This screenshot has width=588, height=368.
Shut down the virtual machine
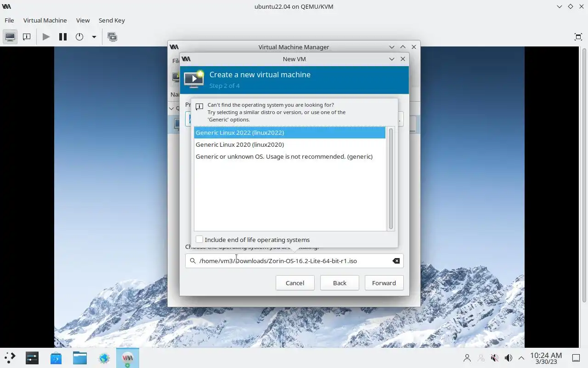(x=79, y=37)
